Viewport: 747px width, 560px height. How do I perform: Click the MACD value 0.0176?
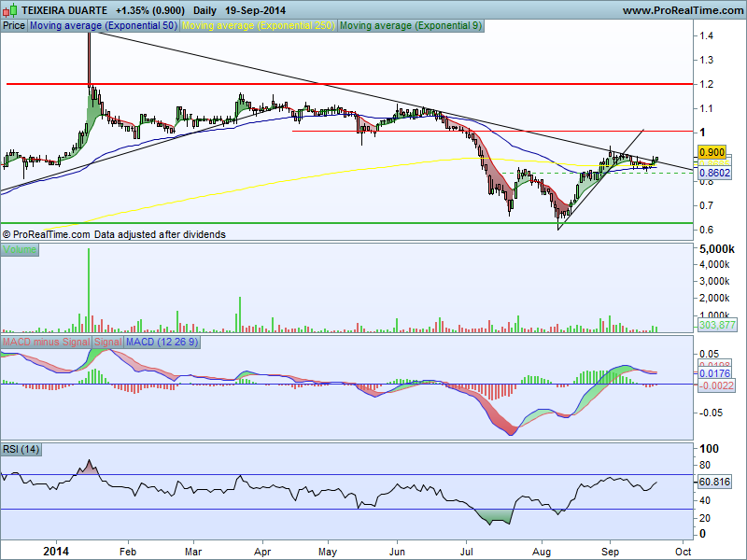[714, 374]
